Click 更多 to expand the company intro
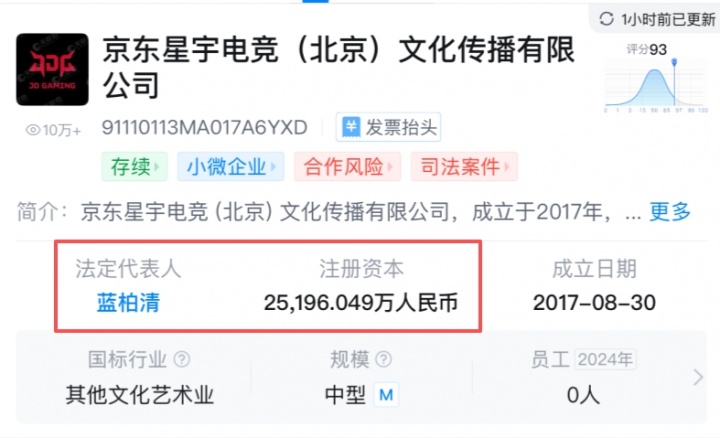Screen dimensions: 720x438 coord(670,212)
